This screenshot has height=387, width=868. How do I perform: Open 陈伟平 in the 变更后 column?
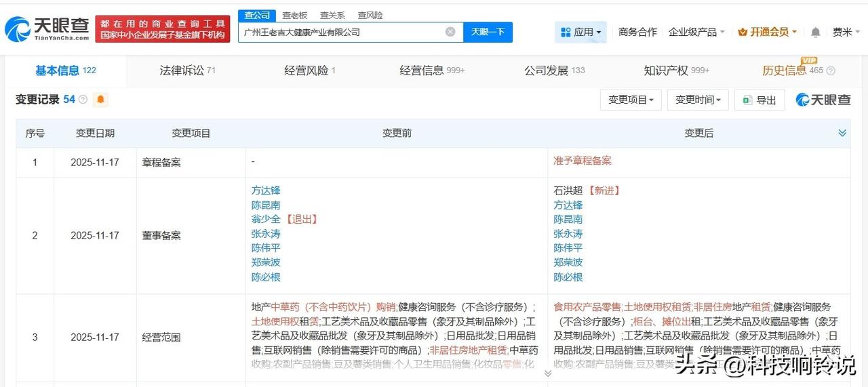(x=568, y=248)
